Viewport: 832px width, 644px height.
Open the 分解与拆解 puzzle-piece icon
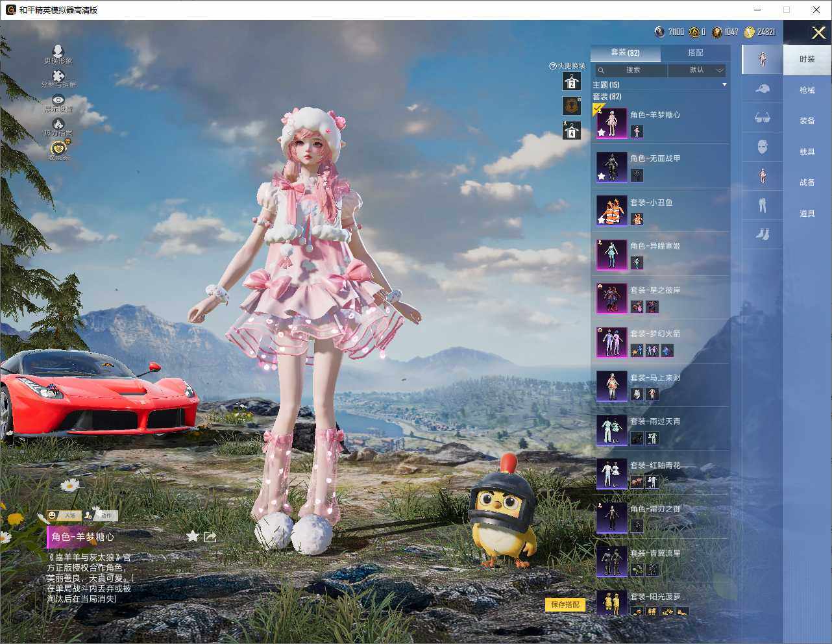pyautogui.click(x=58, y=77)
